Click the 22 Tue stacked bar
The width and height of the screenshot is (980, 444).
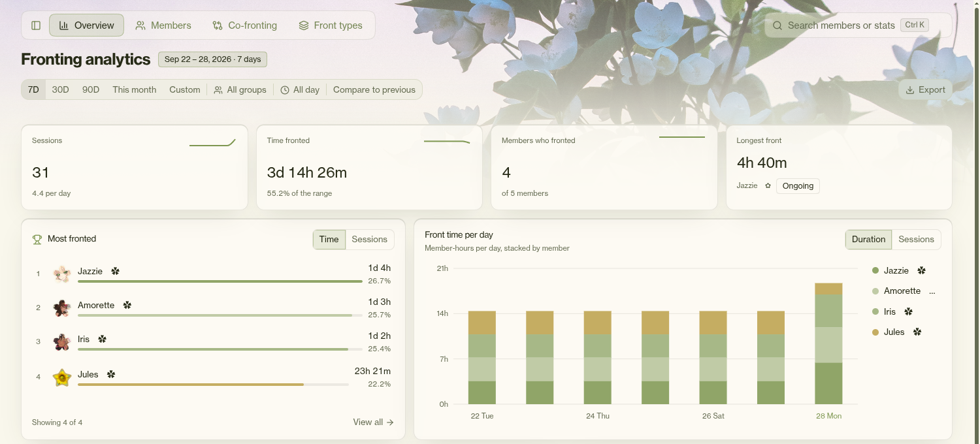coord(482,358)
